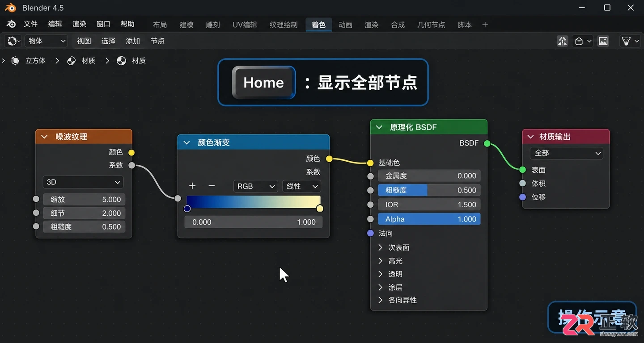The height and width of the screenshot is (343, 644).
Task: Click the 噪波纹理 系数 output socket
Action: (x=131, y=165)
